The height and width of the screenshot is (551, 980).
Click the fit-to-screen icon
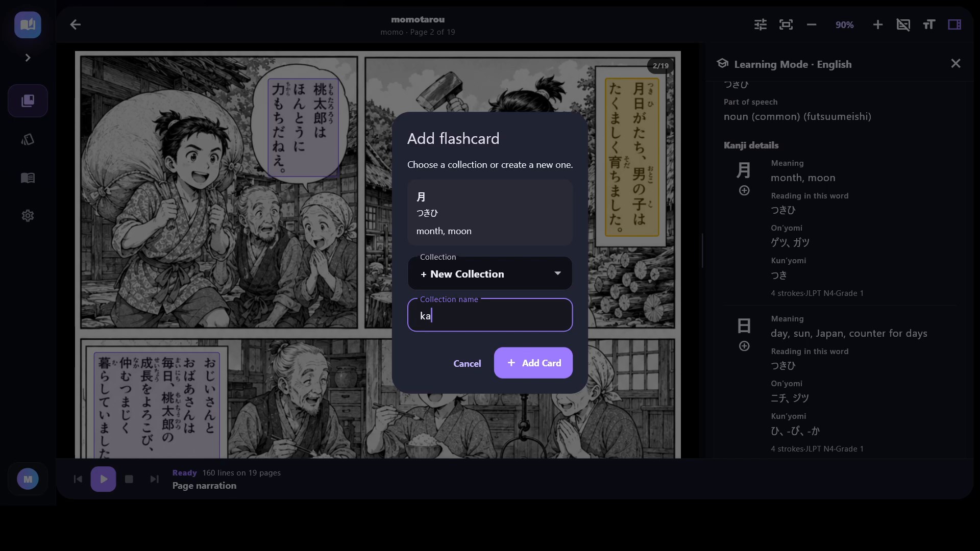[786, 24]
